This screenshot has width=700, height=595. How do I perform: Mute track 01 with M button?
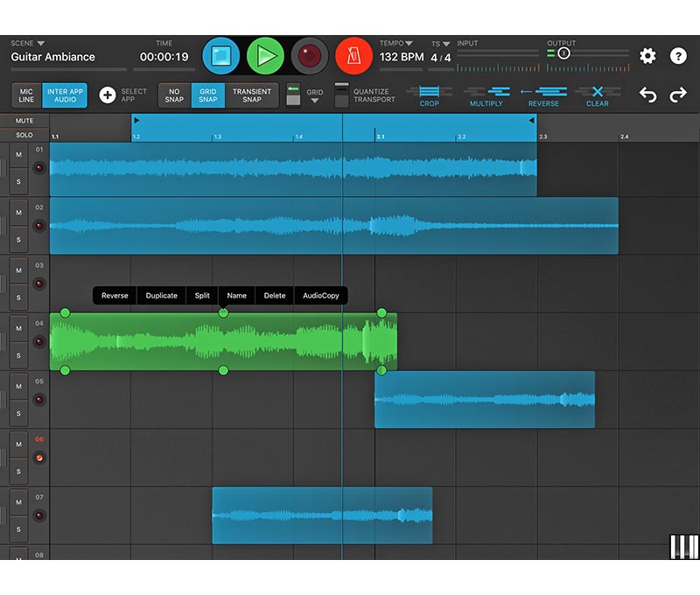[18, 155]
